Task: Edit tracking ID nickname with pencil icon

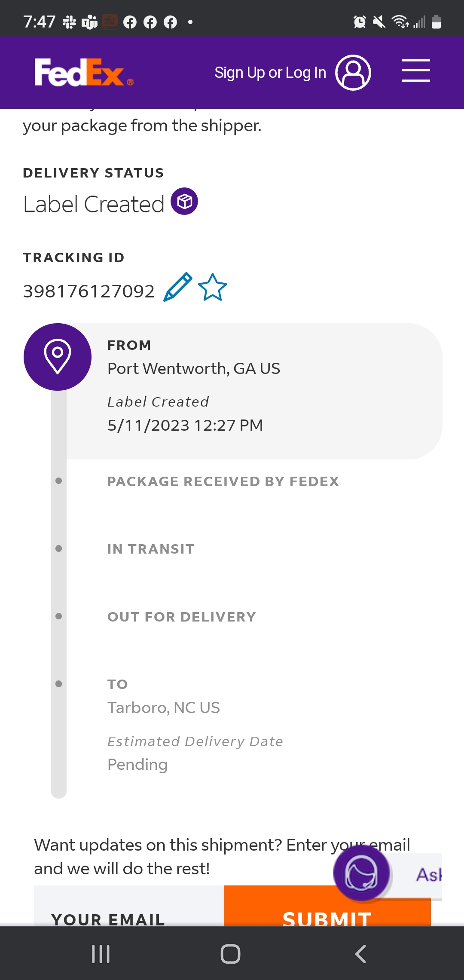Action: click(178, 287)
